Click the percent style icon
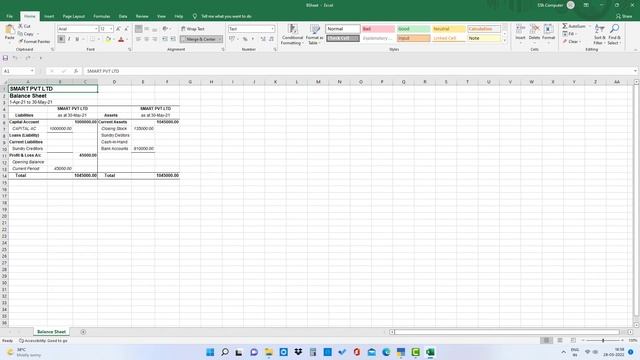Viewport: 640px width, 360px height. (245, 39)
